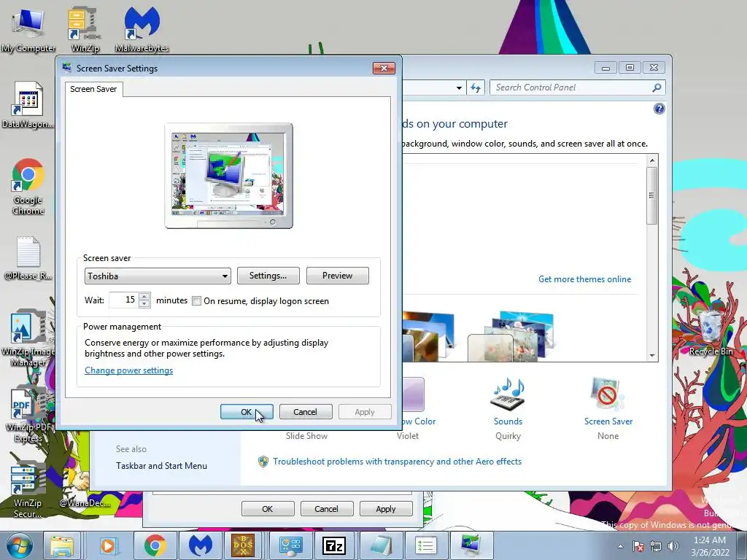Decrease the wait minutes spinner
Screen dimensions: 747x560
[144, 304]
